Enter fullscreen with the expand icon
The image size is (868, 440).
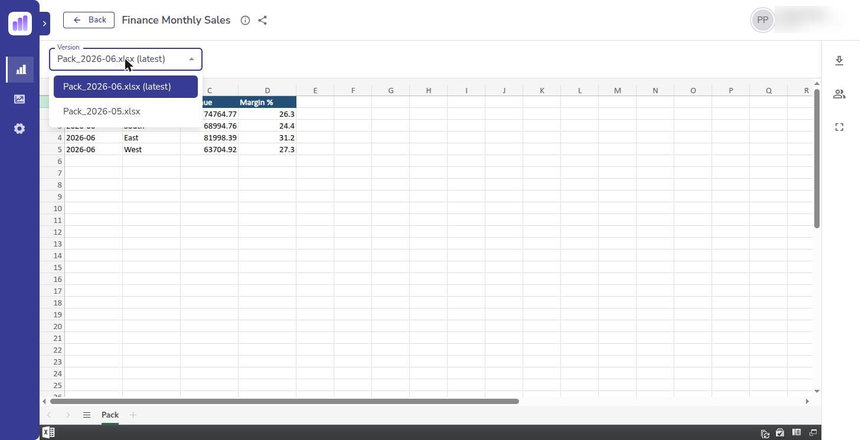(839, 127)
